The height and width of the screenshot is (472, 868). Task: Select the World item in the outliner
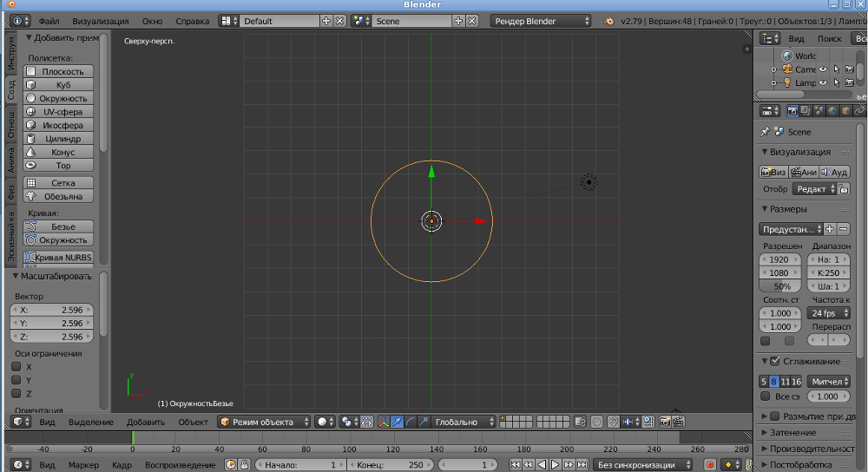click(805, 56)
